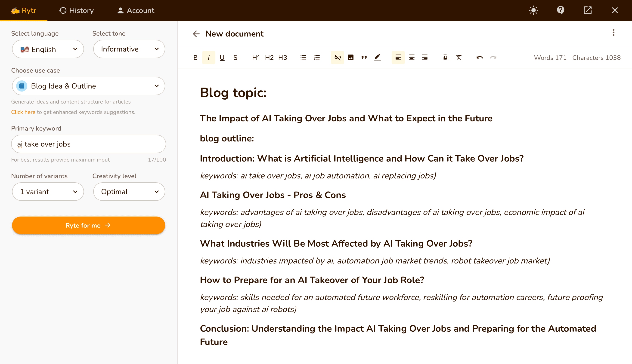632x364 pixels.
Task: Insert a bulleted list
Action: [303, 58]
